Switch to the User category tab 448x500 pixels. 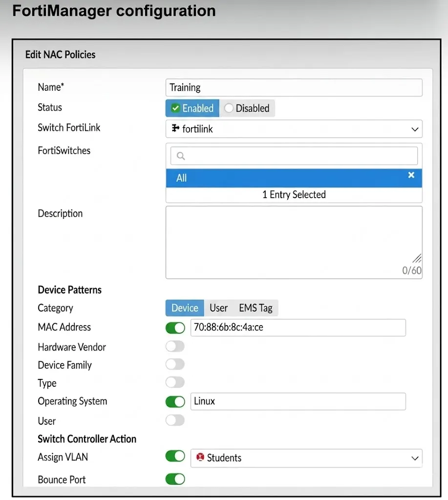(x=218, y=308)
